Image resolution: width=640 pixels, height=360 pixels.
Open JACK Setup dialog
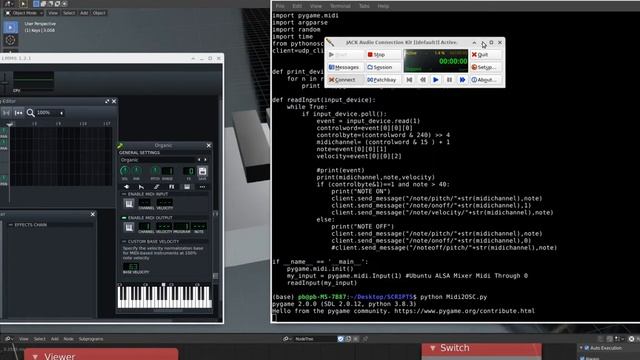point(485,67)
